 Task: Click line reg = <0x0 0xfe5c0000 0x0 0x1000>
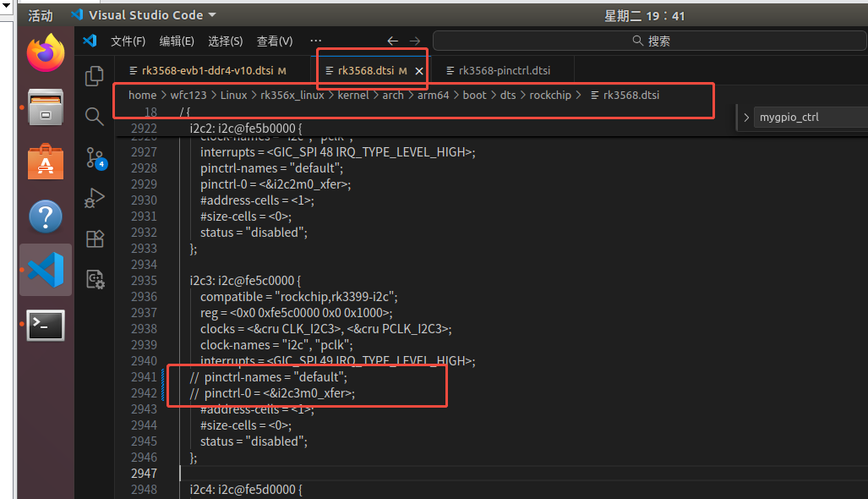(296, 313)
